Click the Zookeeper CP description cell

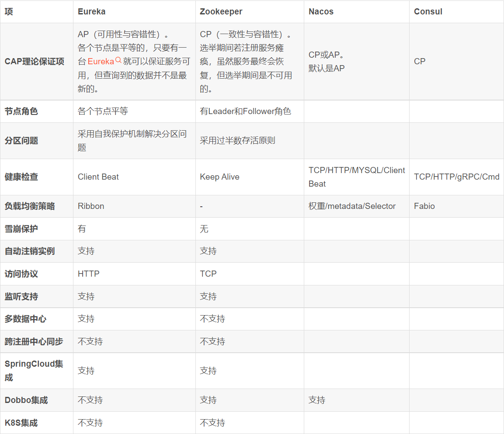(x=250, y=61)
